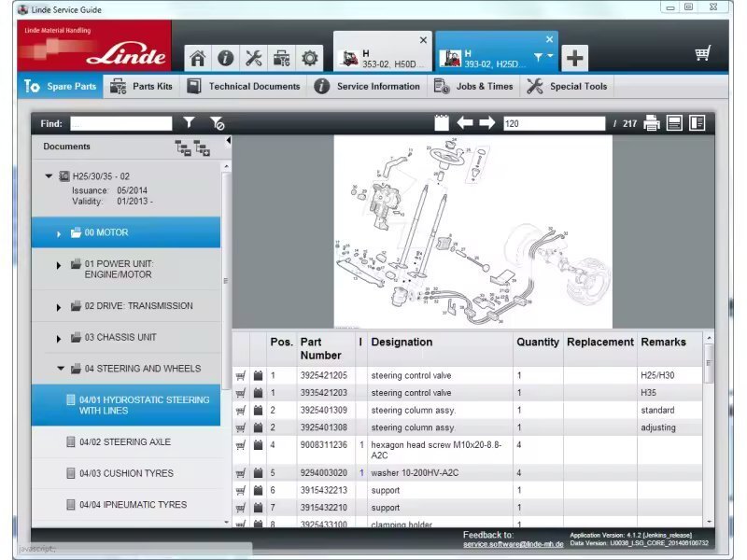Go to the next page arrow
Screen dimensions: 747x560
tap(487, 123)
